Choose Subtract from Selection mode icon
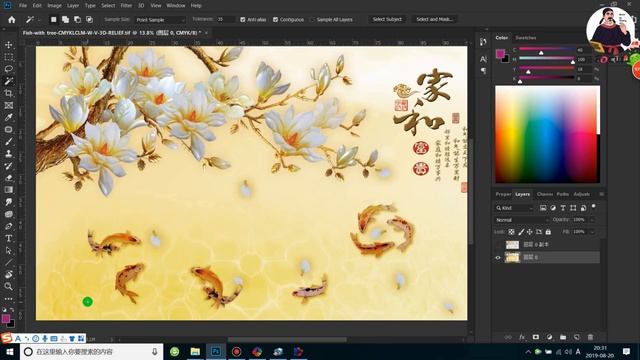Image resolution: width=640 pixels, height=360 pixels. (78, 20)
